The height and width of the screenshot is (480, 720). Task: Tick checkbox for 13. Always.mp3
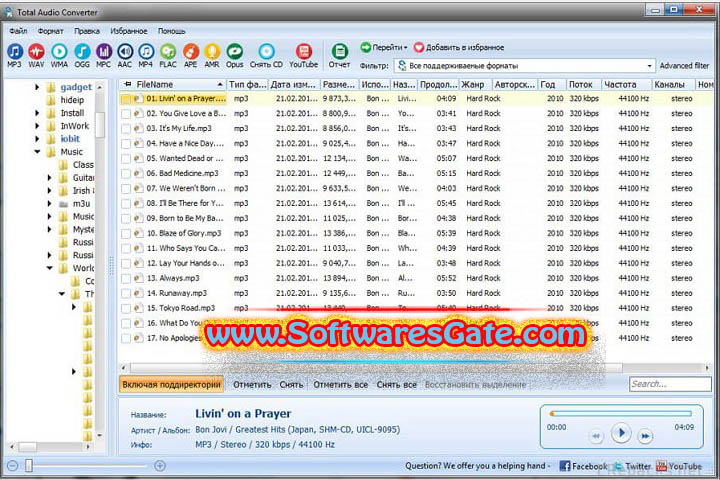click(x=126, y=278)
